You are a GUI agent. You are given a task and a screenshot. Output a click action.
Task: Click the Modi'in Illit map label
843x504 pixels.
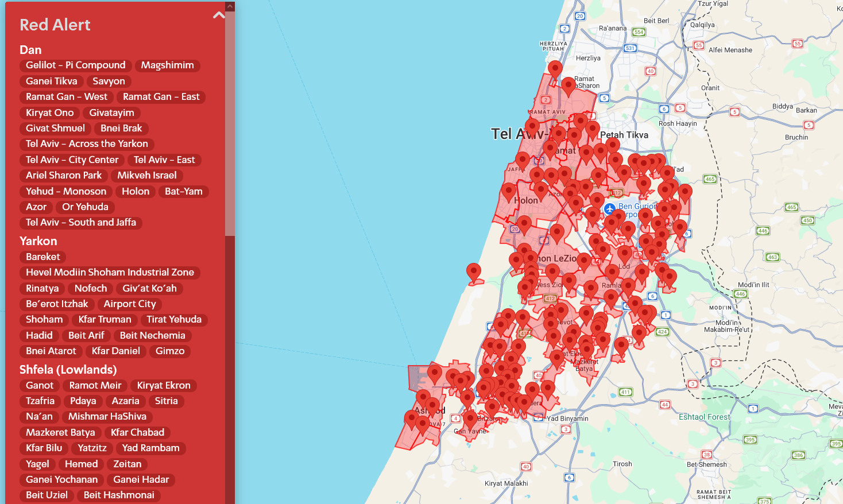point(753,285)
